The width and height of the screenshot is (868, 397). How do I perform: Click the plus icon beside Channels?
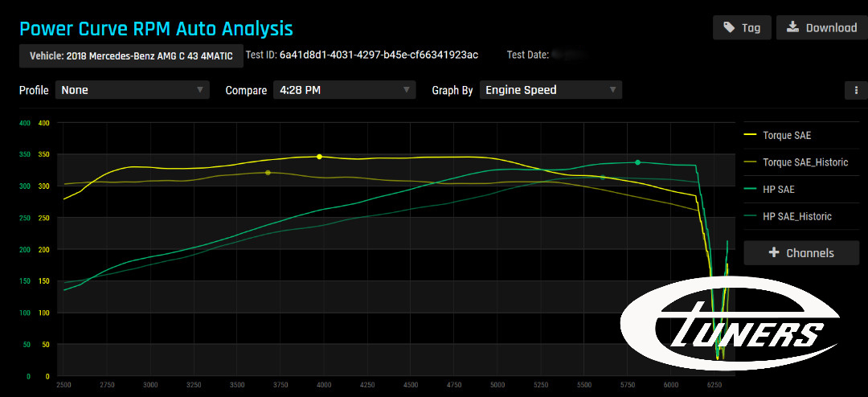774,253
